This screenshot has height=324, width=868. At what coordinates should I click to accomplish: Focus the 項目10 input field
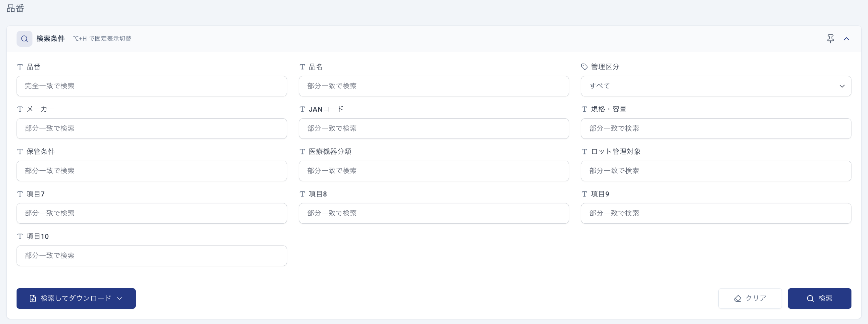tap(152, 255)
